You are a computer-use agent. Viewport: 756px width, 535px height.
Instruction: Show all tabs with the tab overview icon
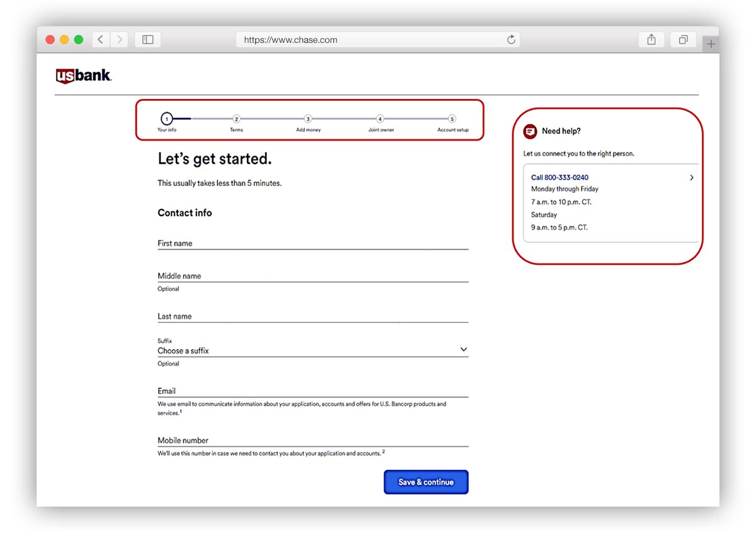click(683, 40)
